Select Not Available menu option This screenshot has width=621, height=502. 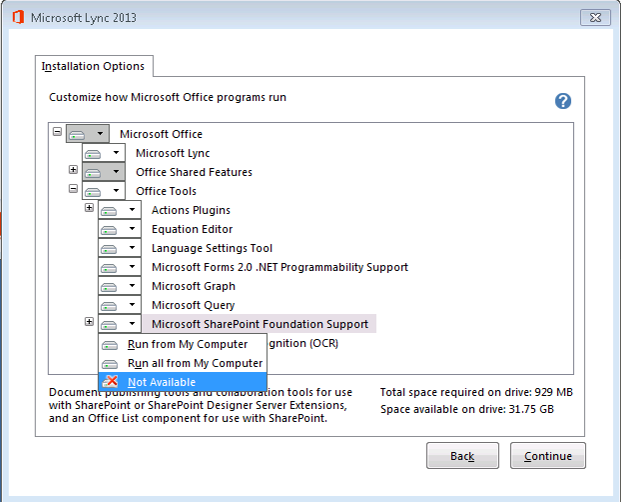click(x=183, y=382)
